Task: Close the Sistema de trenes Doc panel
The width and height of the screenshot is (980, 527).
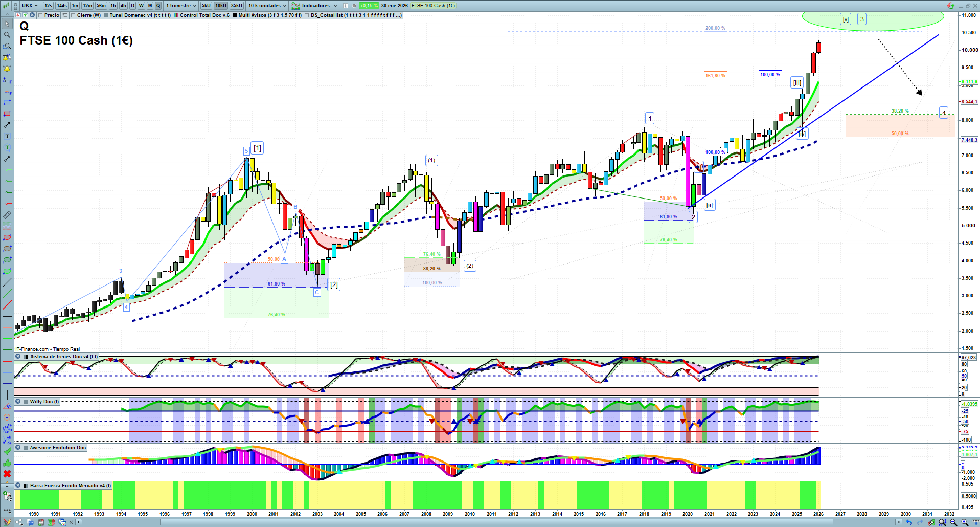Action: coord(18,357)
